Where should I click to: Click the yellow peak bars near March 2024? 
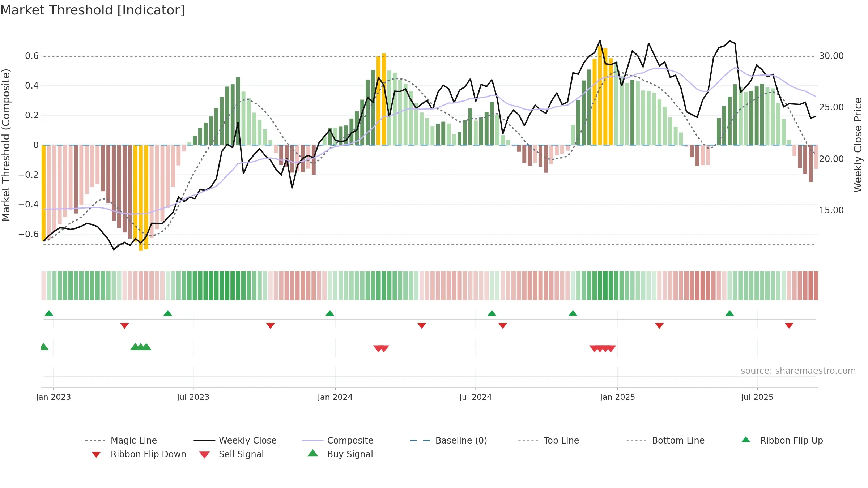point(381,99)
